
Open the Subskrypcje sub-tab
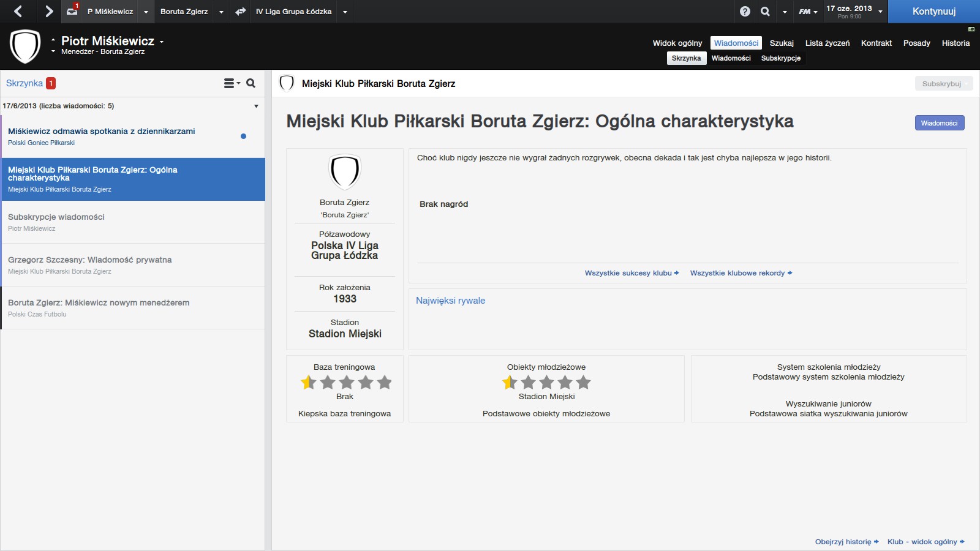pyautogui.click(x=780, y=58)
